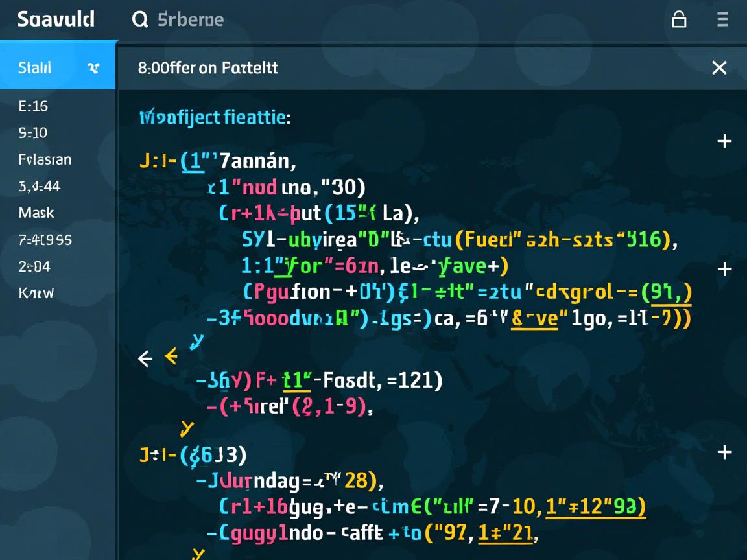747x560 pixels.
Task: Toggle the checkmark beside Moofiject fieattie heading
Action: [x=147, y=114]
